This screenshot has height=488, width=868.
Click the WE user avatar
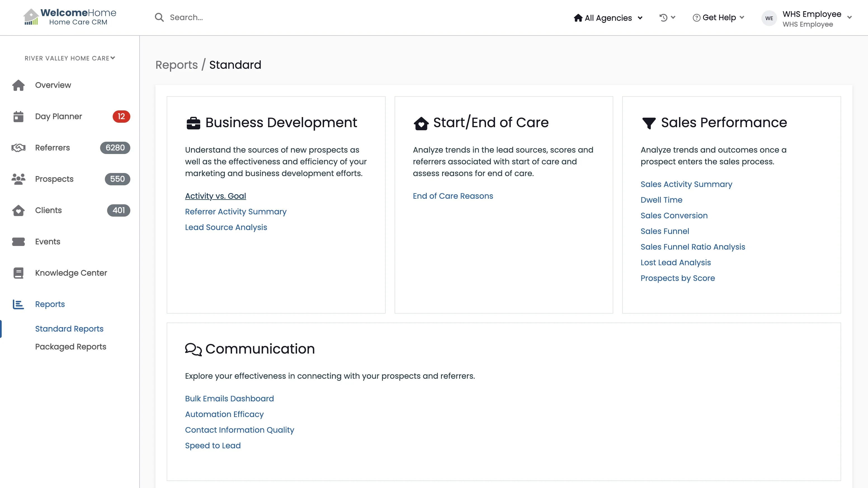(769, 18)
